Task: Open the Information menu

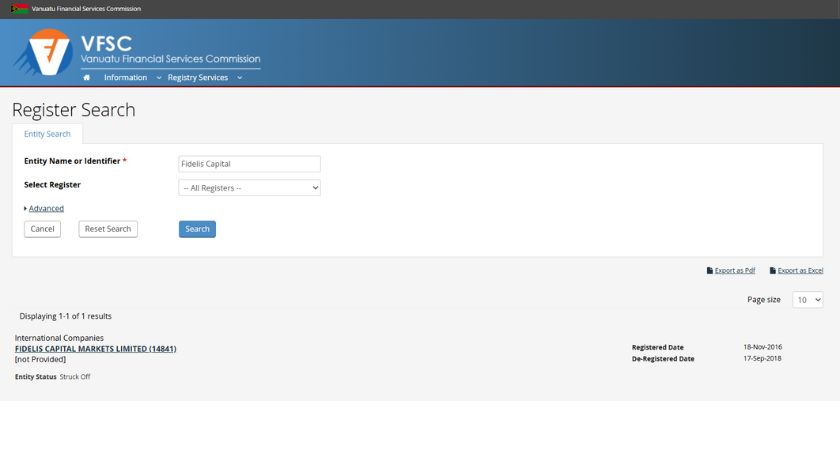Action: click(x=125, y=78)
